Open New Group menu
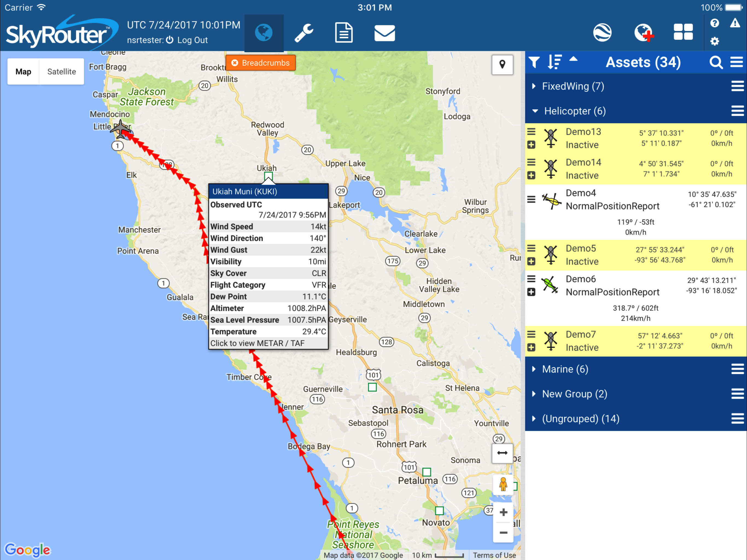 coord(737,394)
